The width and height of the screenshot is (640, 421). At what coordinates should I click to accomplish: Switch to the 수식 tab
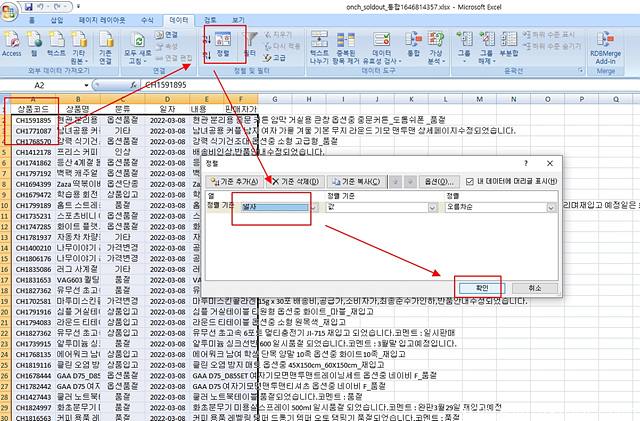click(147, 20)
